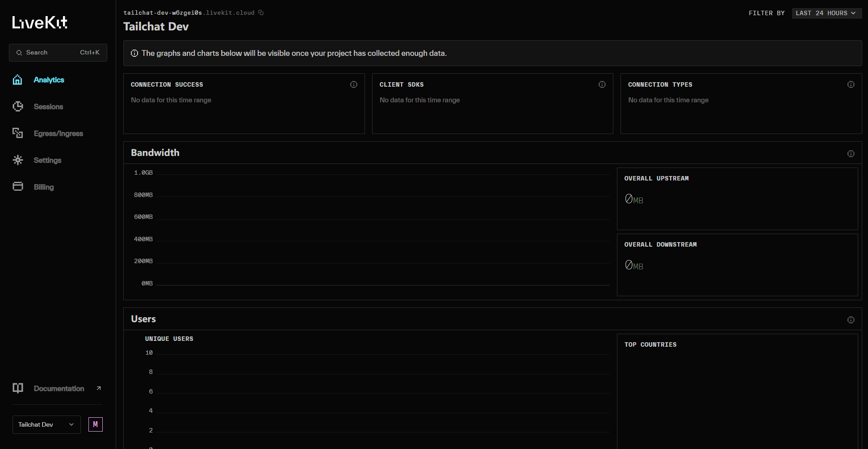Image resolution: width=868 pixels, height=449 pixels.
Task: Click the Unique Users label
Action: tap(169, 339)
